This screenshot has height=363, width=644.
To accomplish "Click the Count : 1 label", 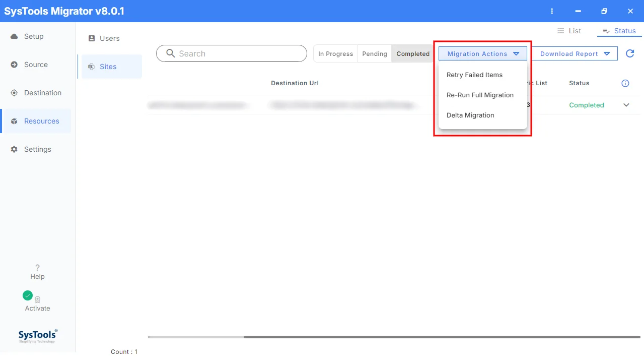I will 124,352.
